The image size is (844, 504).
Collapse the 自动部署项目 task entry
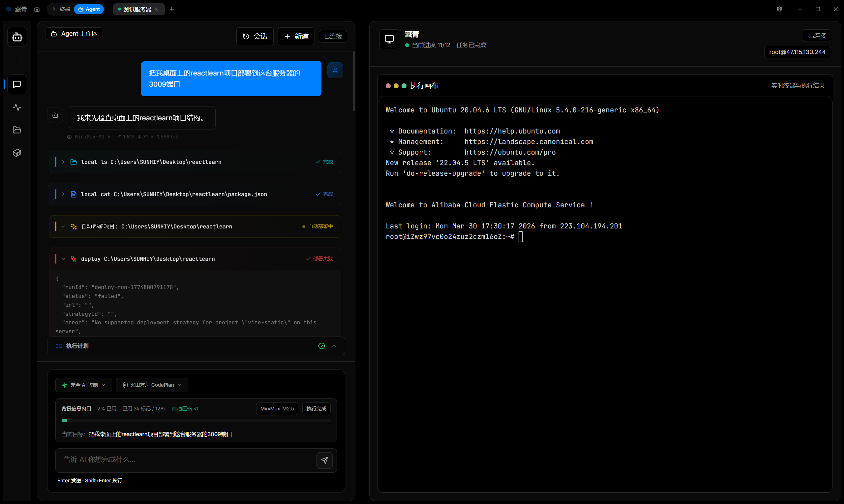(63, 226)
